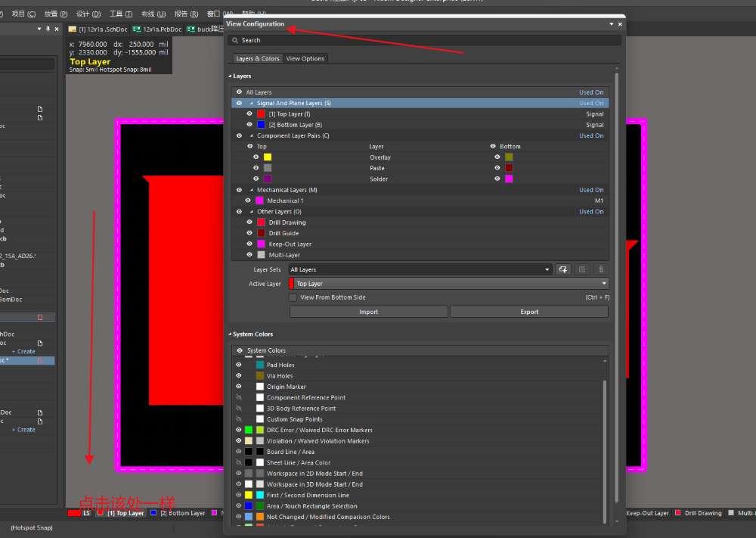Collapse Signal And Plane Layers group
This screenshot has width=756, height=538.
point(252,103)
